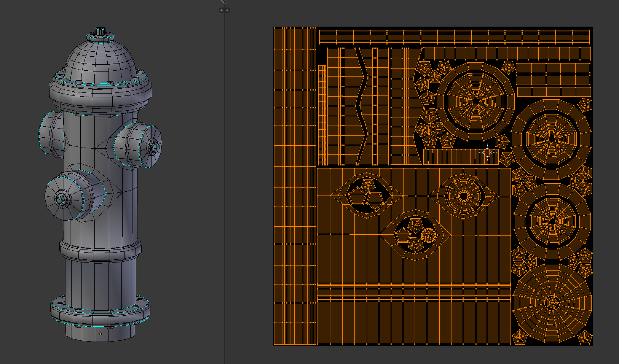
Task: Click the small dotted circle in lower eye-shaped hole
Action: click(x=429, y=236)
